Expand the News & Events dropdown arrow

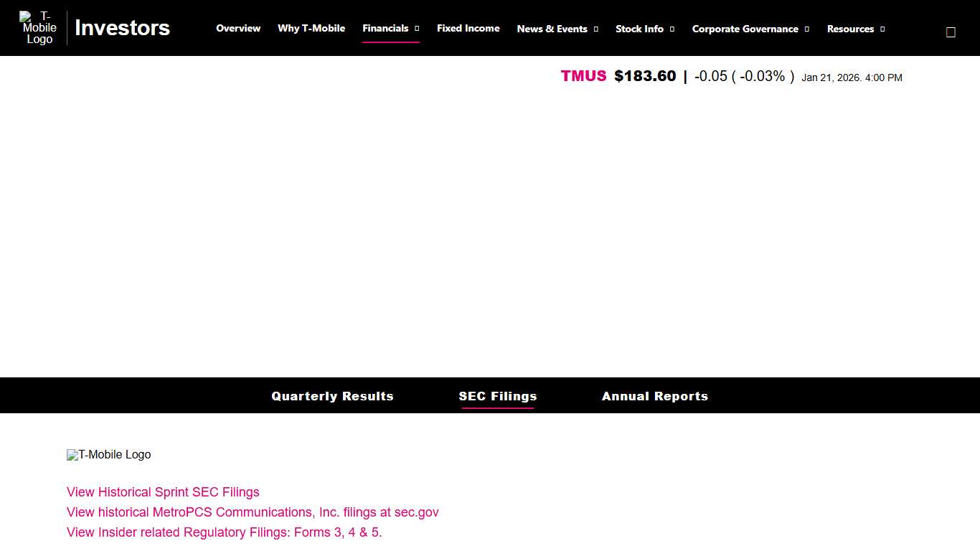pyautogui.click(x=595, y=29)
